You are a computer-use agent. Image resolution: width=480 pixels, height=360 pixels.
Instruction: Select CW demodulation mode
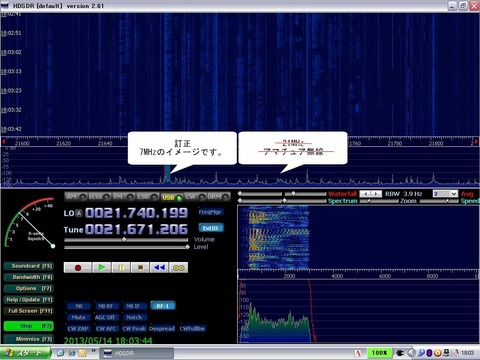[x=195, y=197]
